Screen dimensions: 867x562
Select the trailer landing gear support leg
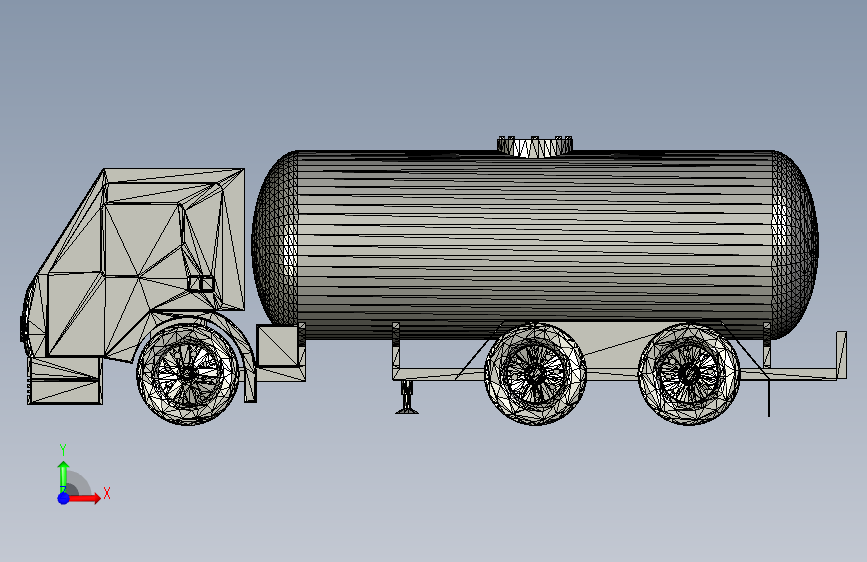(407, 397)
